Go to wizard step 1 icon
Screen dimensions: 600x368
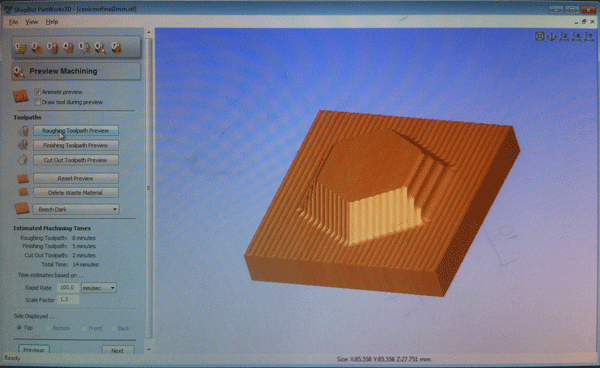(x=20, y=47)
